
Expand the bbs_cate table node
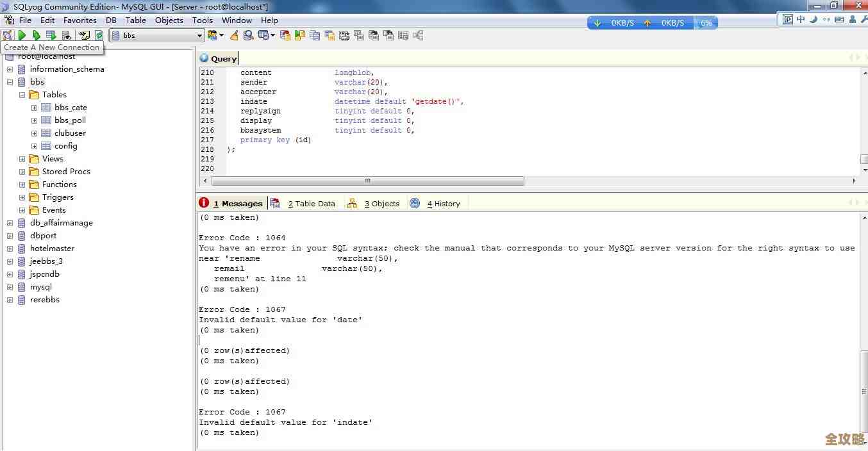(34, 108)
